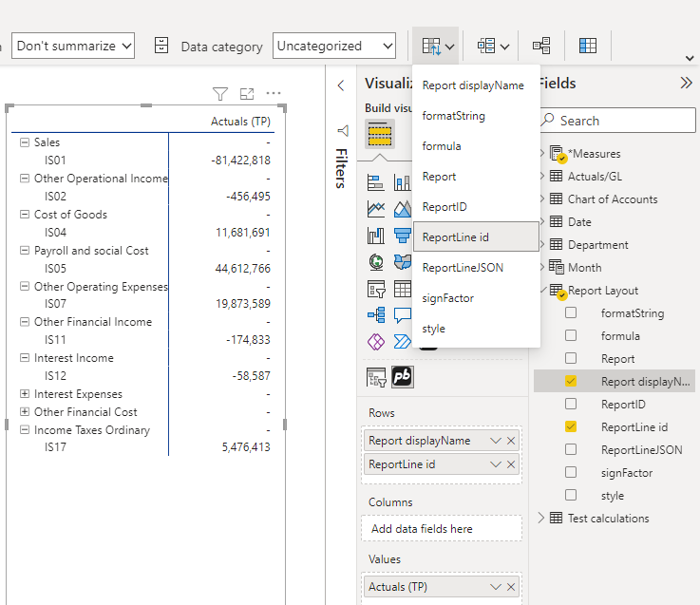Choose the Power Automate visual
Image resolution: width=700 pixels, height=605 pixels.
coord(402,342)
